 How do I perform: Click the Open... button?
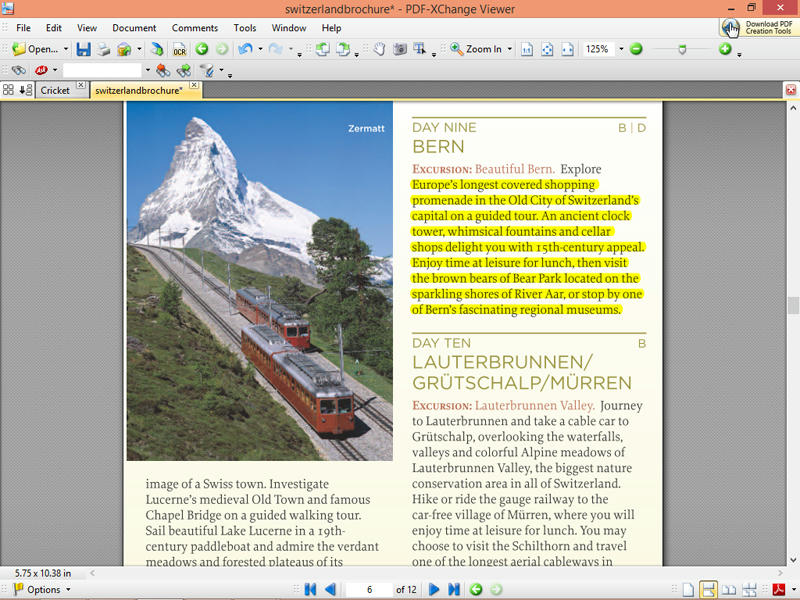click(35, 49)
